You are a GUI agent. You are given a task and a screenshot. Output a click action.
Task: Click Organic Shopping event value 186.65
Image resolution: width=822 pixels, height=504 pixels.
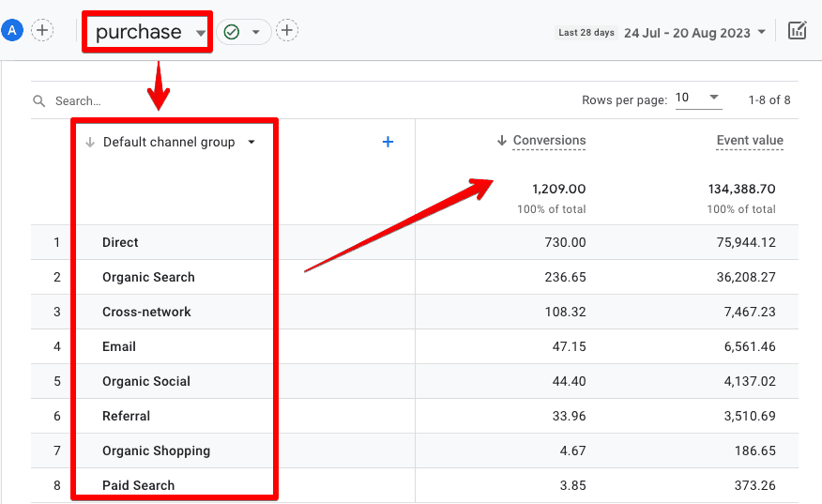point(754,451)
